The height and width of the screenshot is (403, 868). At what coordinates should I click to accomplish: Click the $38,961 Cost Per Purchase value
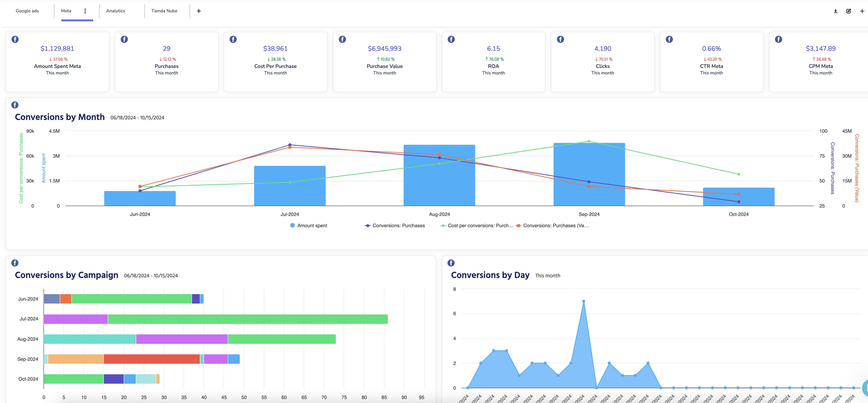(x=275, y=48)
